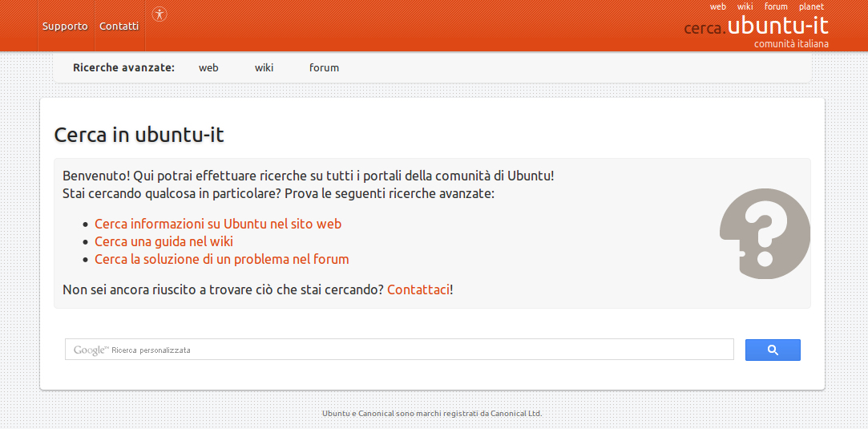This screenshot has height=429, width=868.
Task: Open planet link in top-right header
Action: [812, 6]
